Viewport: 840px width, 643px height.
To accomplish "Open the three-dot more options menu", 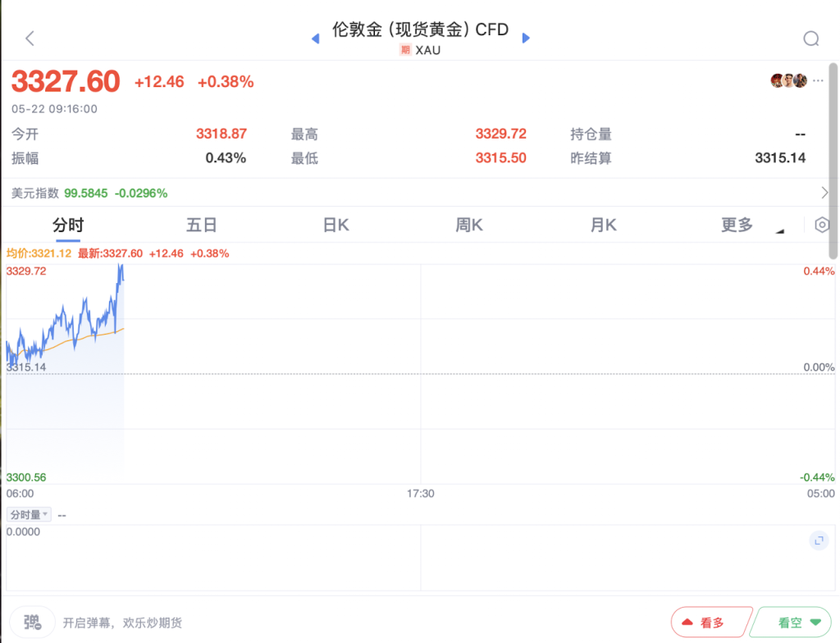I will pyautogui.click(x=818, y=80).
